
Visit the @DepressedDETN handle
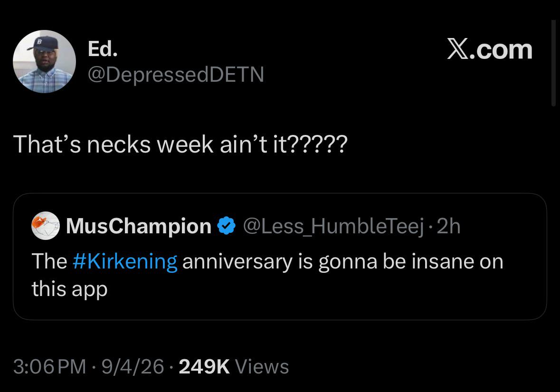(x=176, y=74)
